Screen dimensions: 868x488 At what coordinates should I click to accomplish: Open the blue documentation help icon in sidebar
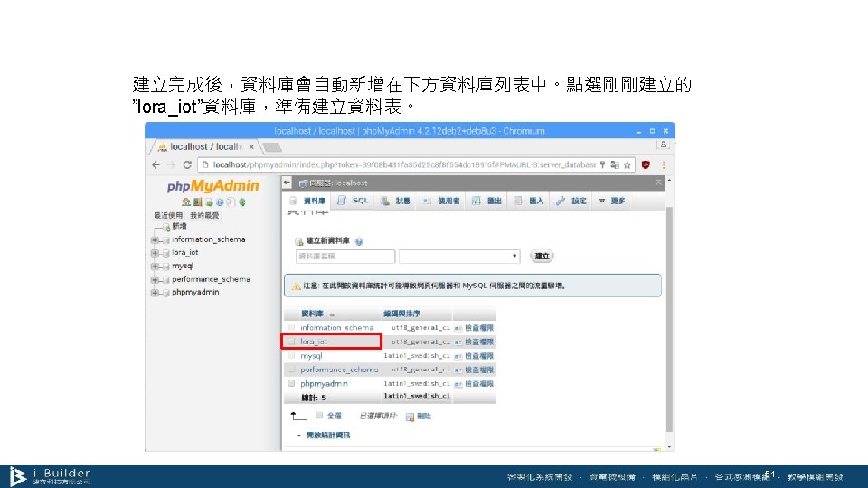point(221,202)
